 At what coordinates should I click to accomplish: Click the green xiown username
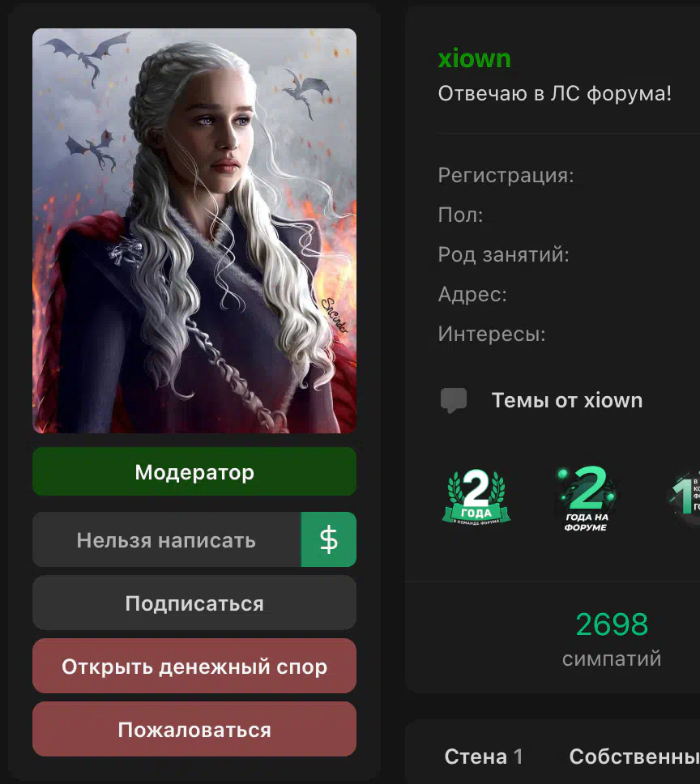click(x=475, y=58)
